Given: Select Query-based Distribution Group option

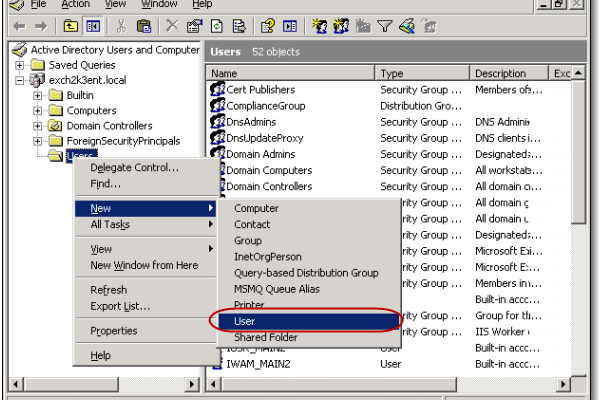Looking at the screenshot, I should 306,272.
